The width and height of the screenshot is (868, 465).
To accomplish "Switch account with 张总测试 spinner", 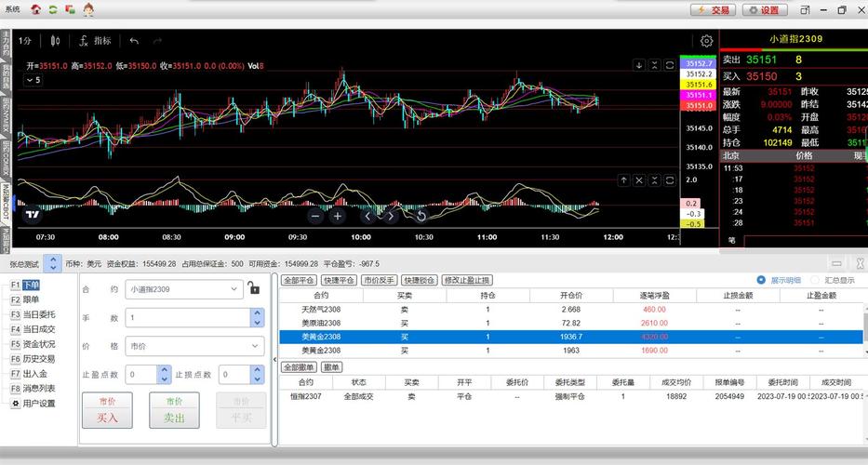I will coord(53,263).
